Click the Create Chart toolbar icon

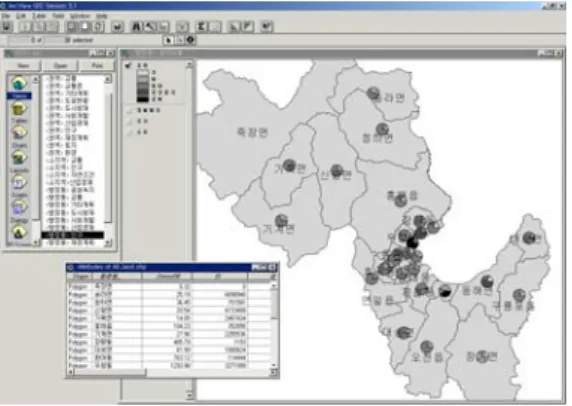(x=117, y=26)
